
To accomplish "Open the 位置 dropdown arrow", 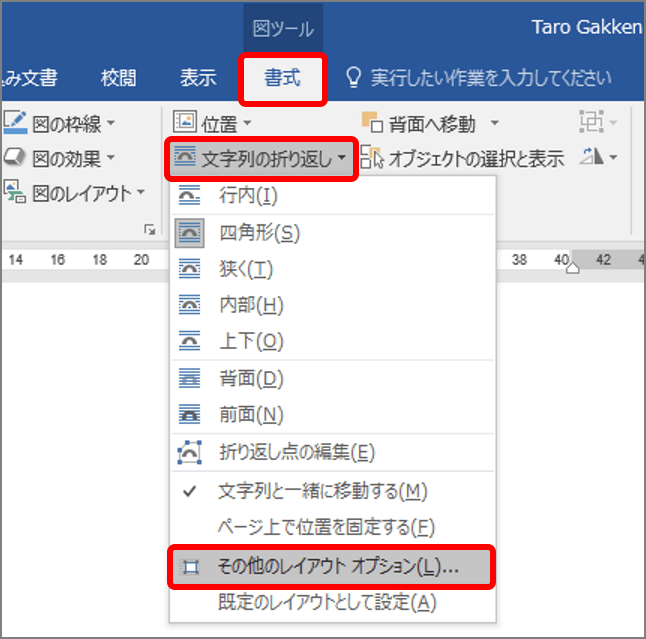I will [x=247, y=123].
